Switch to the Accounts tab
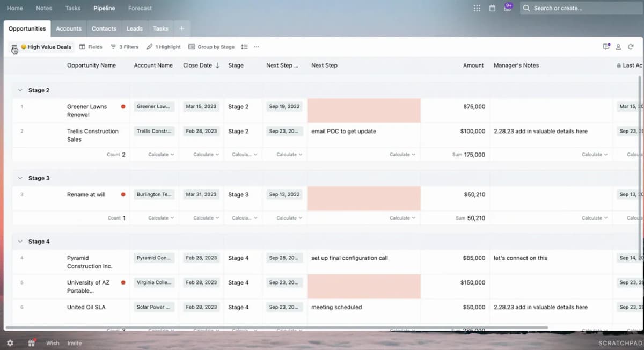 tap(69, 28)
